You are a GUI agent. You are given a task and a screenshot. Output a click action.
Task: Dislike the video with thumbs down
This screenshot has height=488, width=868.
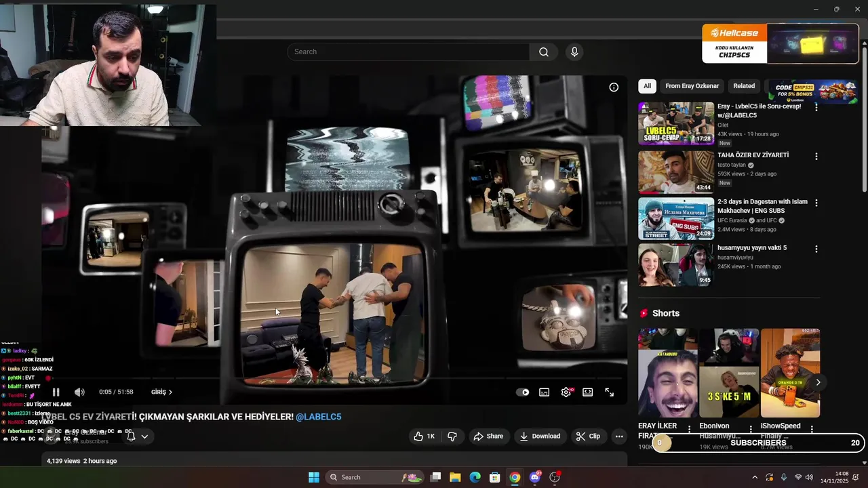(452, 436)
